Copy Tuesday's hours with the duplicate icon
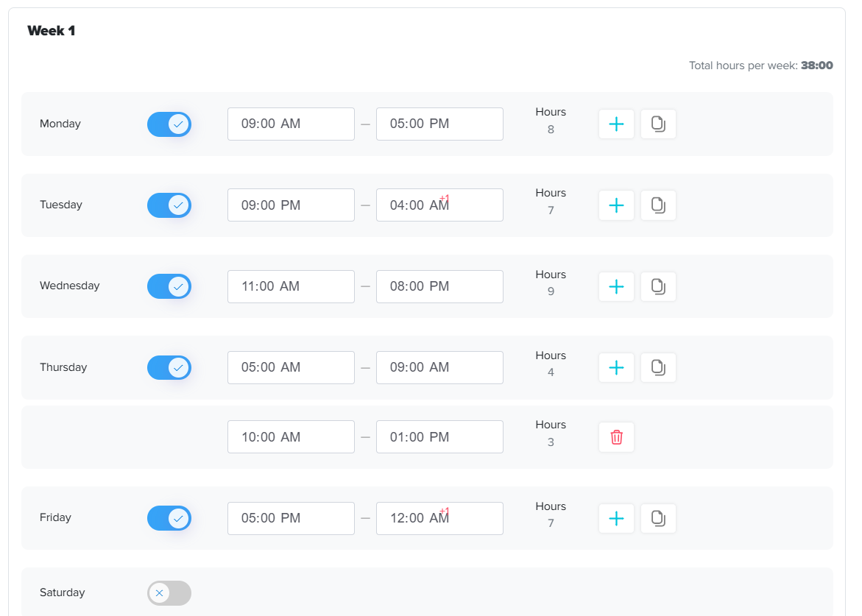The image size is (862, 616). point(658,205)
